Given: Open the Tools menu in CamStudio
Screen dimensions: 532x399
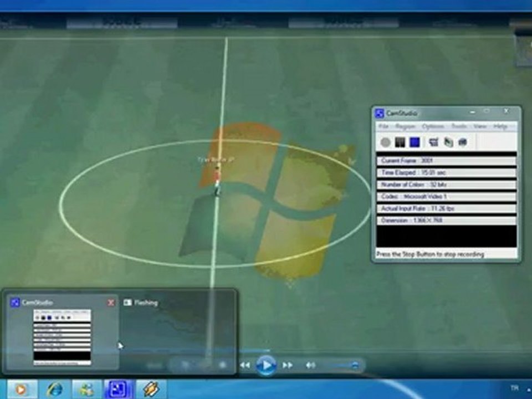Looking at the screenshot, I should [x=459, y=126].
